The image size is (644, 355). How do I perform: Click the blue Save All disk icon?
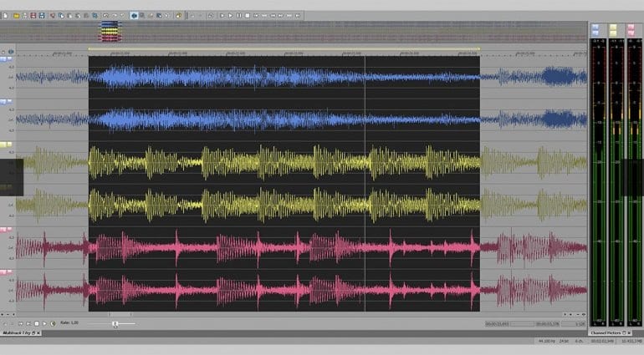pos(42,16)
